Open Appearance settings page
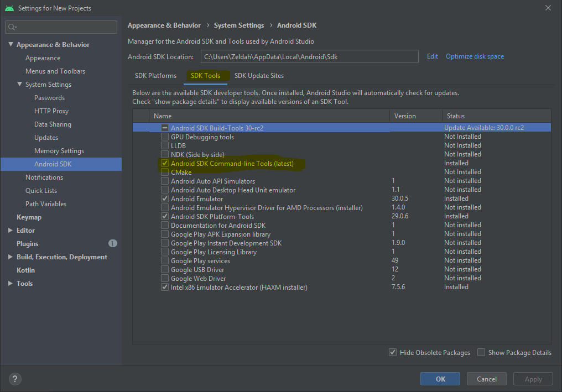The width and height of the screenshot is (562, 392). (x=43, y=58)
